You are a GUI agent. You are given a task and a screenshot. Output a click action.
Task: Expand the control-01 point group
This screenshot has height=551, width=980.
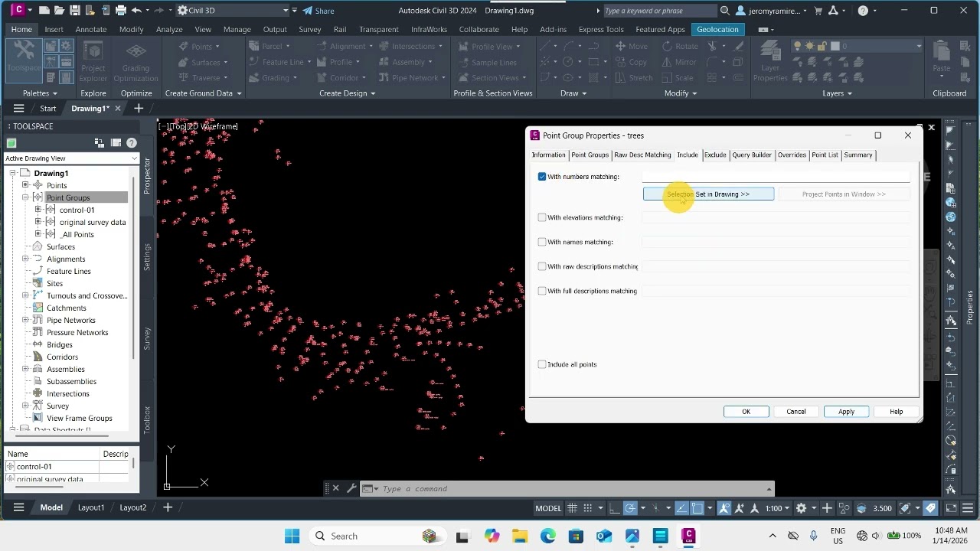38,210
